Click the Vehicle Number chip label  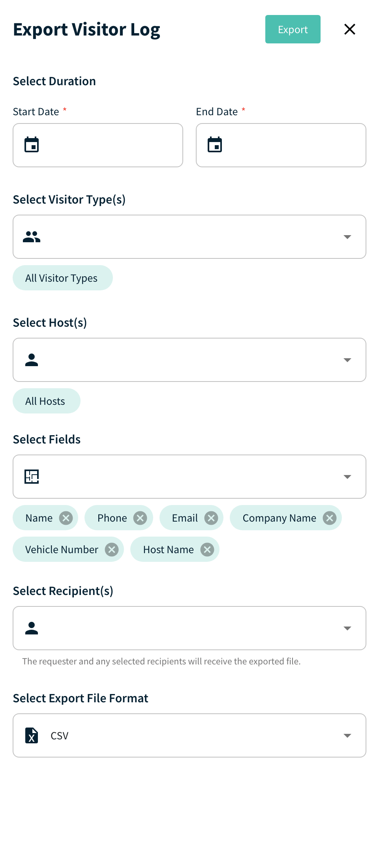(62, 549)
